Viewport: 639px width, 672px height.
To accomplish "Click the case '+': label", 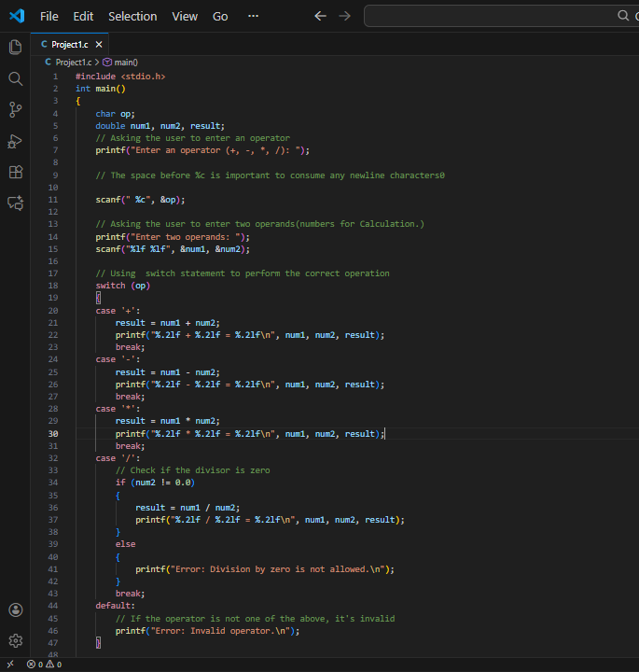I will [x=118, y=311].
